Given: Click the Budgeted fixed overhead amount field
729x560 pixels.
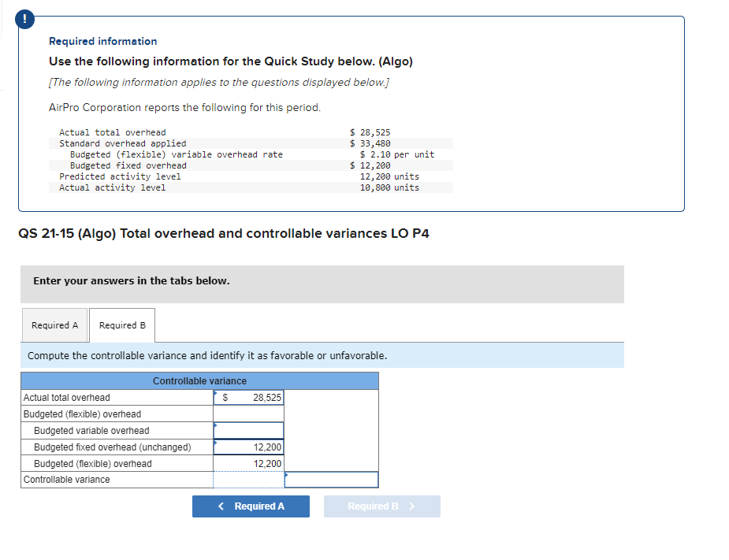Looking at the screenshot, I should tap(248, 447).
